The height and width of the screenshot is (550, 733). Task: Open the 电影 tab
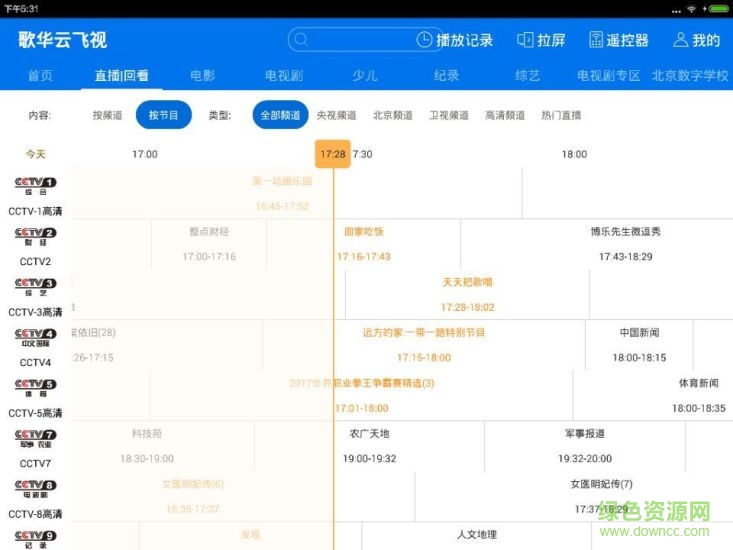pyautogui.click(x=202, y=75)
